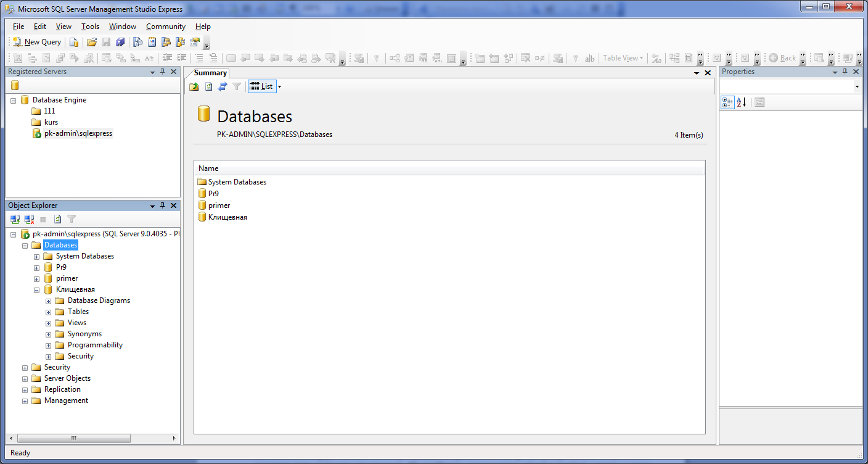The width and height of the screenshot is (868, 464).
Task: Select pk-admin\sqlexpress in Registered Servers
Action: pos(78,133)
